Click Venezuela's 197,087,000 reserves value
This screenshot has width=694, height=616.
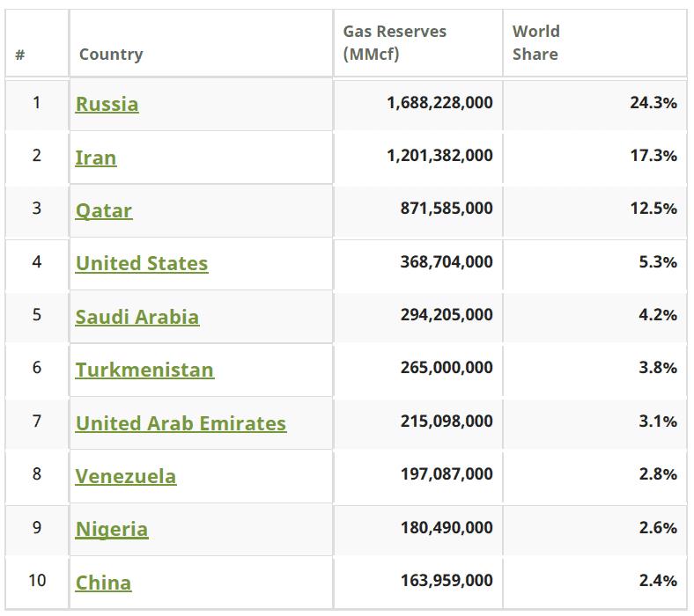(x=446, y=474)
